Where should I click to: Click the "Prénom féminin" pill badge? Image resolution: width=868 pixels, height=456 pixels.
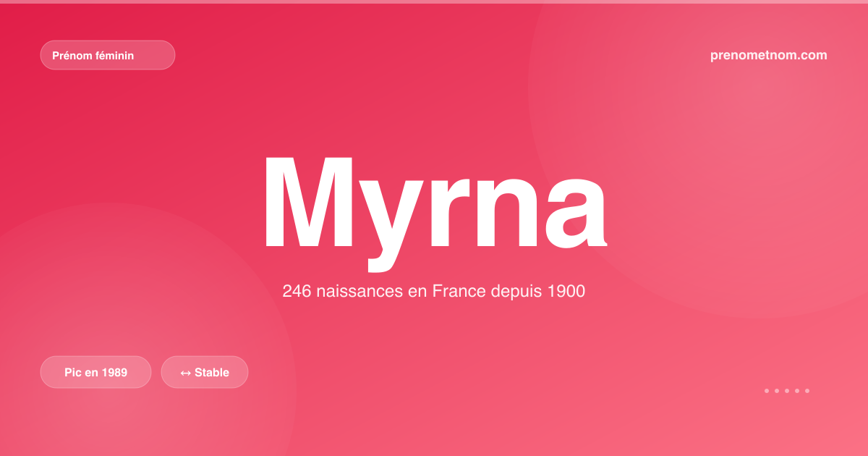107,55
